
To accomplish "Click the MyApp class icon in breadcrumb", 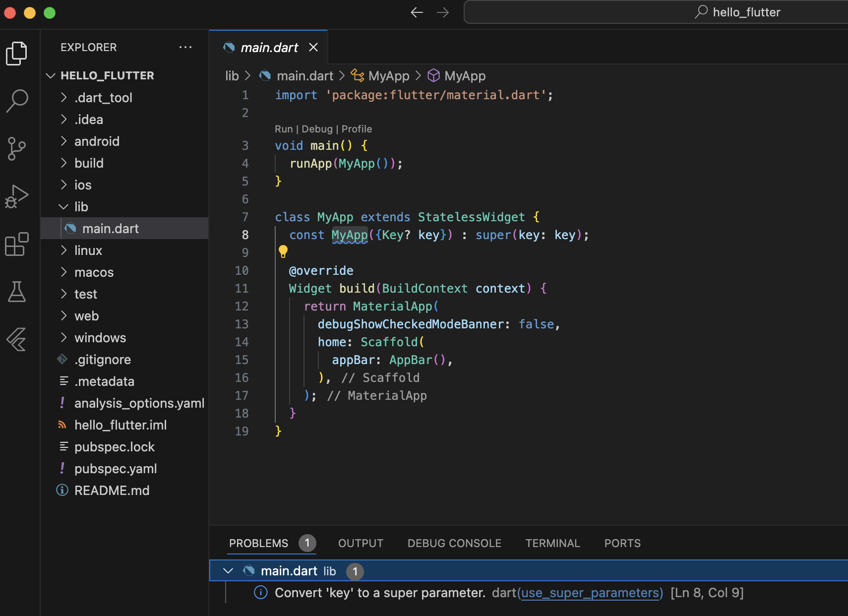I will (358, 75).
